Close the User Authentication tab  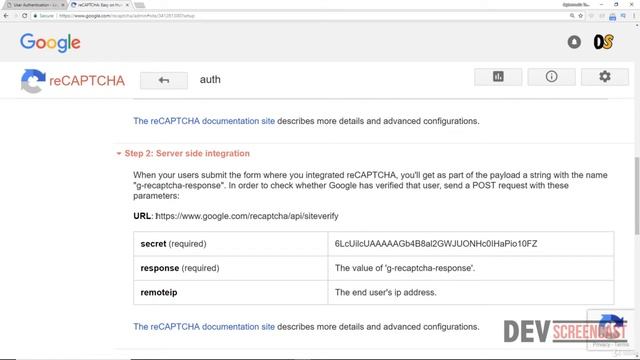[x=62, y=5]
